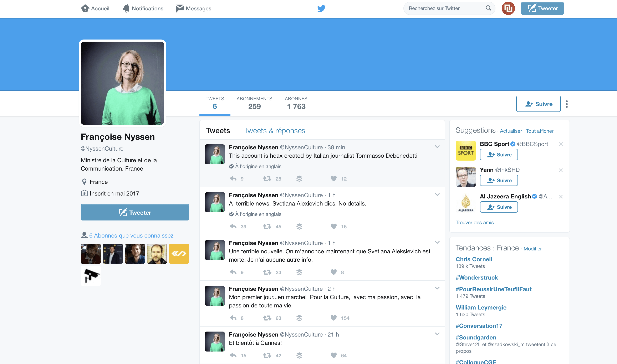This screenshot has height=364, width=617.
Task: Dismiss the BBC Sport suggestion
Action: (x=561, y=144)
